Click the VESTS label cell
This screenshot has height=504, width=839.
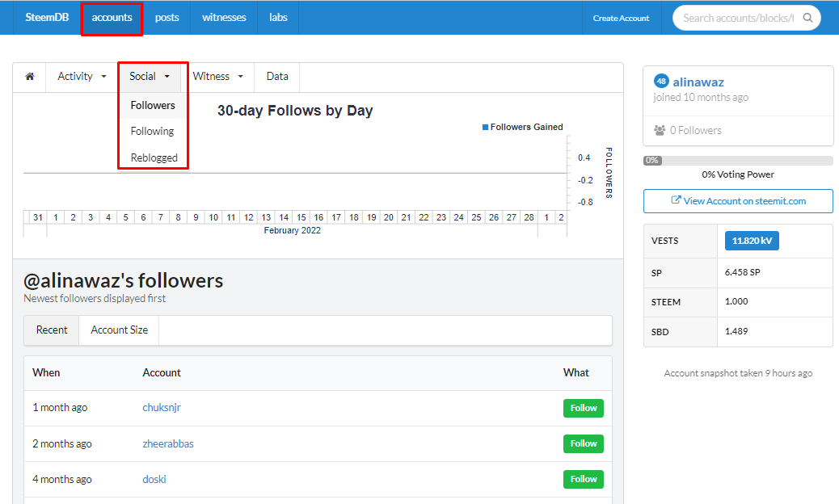(x=680, y=241)
